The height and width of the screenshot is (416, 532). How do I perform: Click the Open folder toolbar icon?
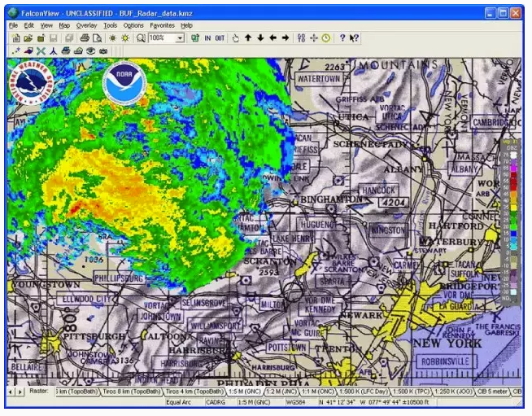point(28,38)
